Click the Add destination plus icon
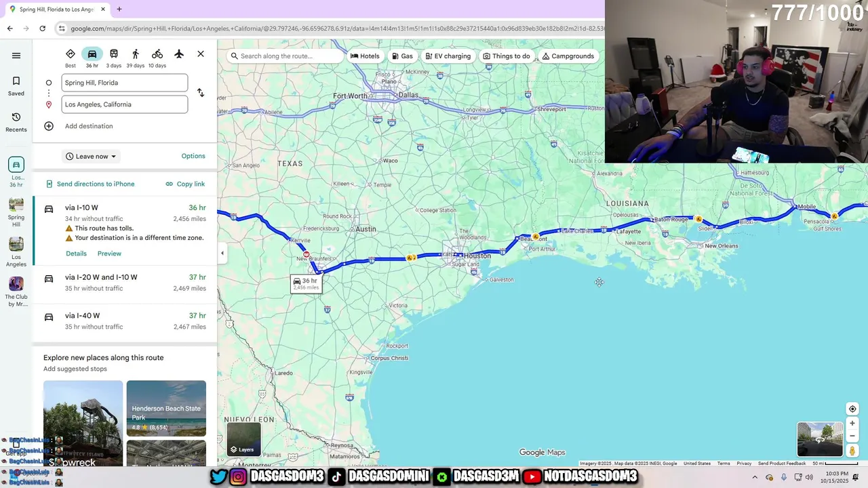 (x=49, y=126)
